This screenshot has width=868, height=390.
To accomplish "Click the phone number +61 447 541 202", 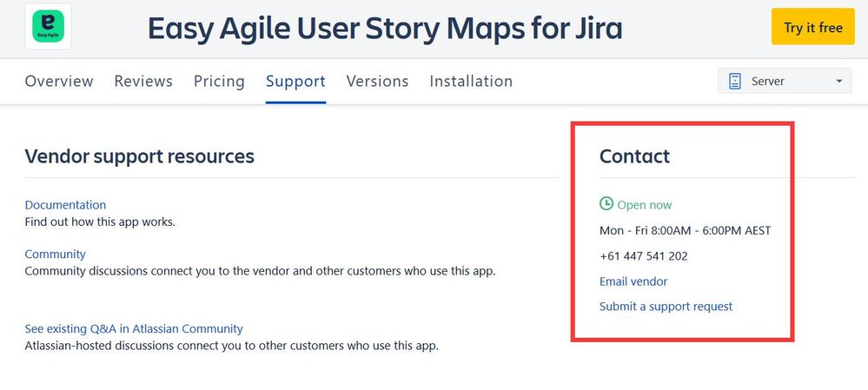I will [644, 256].
